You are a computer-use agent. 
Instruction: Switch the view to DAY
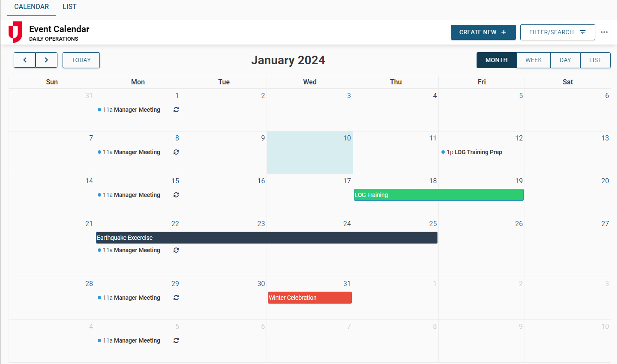click(565, 60)
